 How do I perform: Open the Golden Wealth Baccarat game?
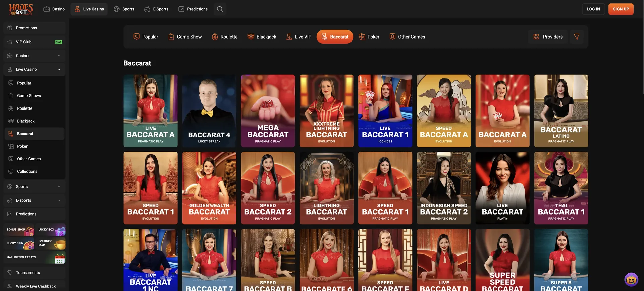[209, 188]
